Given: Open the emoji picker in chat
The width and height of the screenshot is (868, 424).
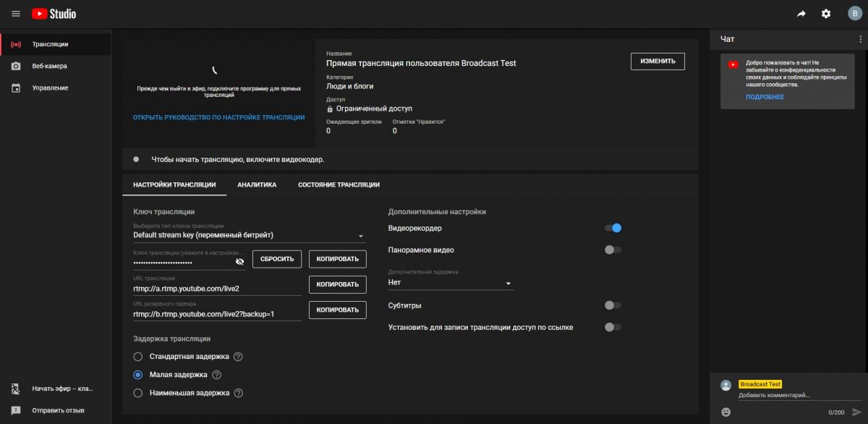Looking at the screenshot, I should pos(726,412).
